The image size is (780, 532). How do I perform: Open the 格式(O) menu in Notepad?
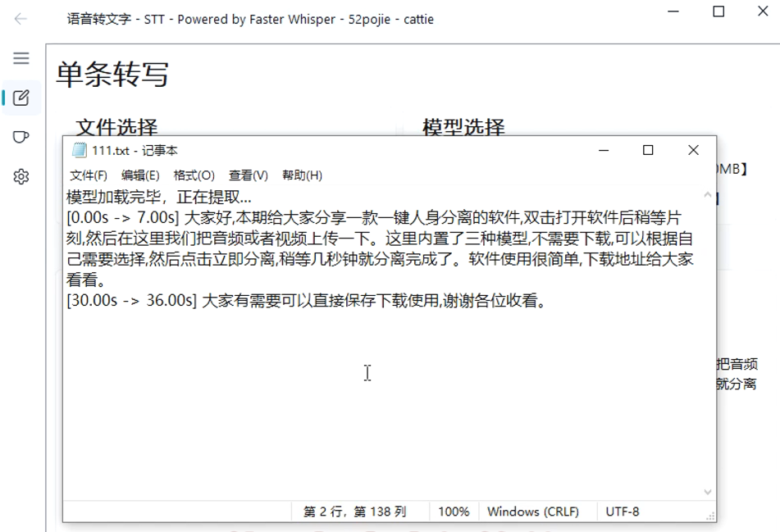tap(194, 175)
